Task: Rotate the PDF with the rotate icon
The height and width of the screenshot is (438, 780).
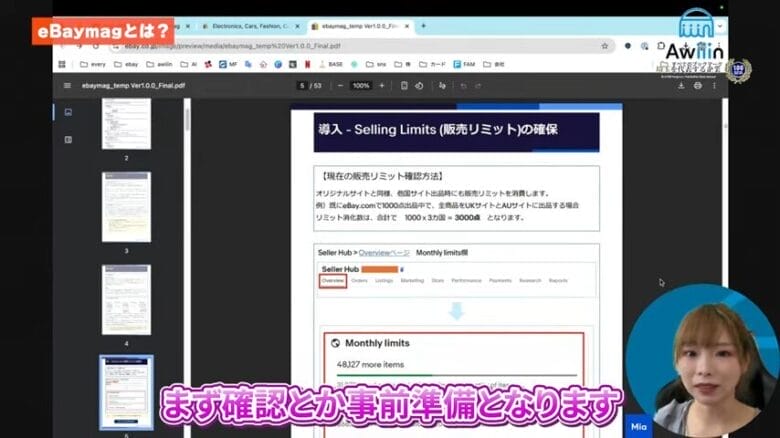Action: [418, 86]
